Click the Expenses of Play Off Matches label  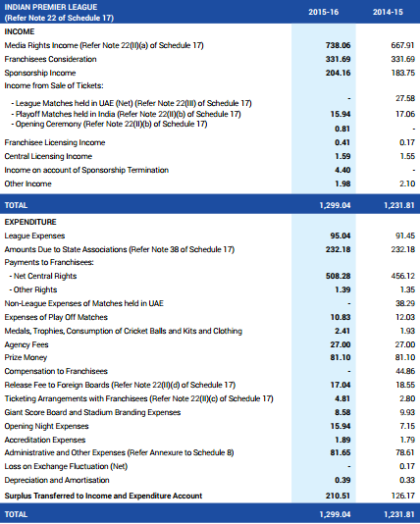pyautogui.click(x=56, y=317)
